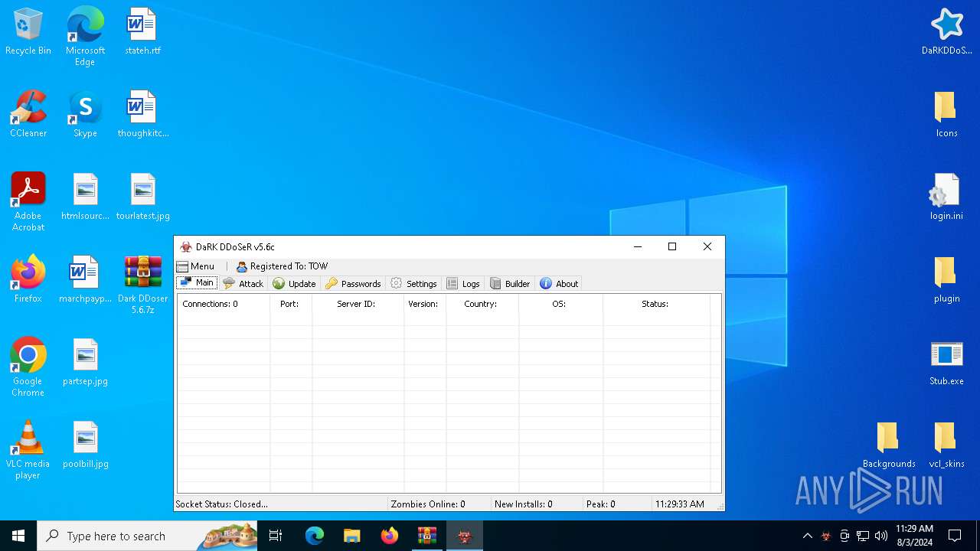The image size is (980, 551).
Task: Select the Icons folder on desktop
Action: point(946,115)
